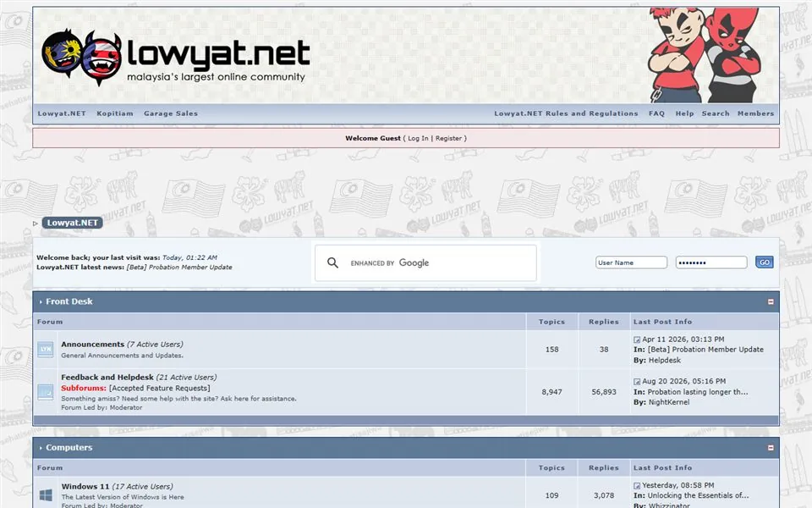Click the Front Desk category title
This screenshot has width=812, height=508.
pos(69,301)
